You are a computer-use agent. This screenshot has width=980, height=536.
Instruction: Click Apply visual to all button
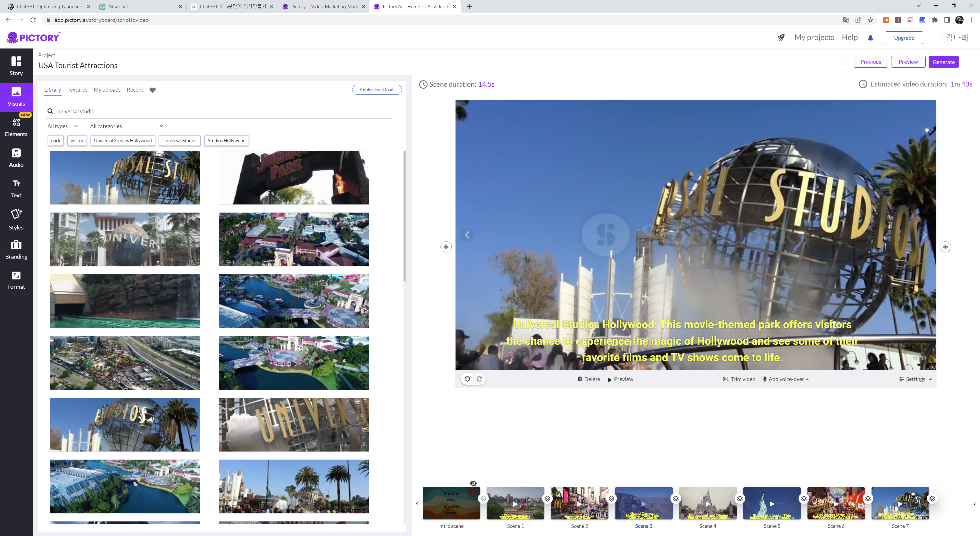(377, 90)
